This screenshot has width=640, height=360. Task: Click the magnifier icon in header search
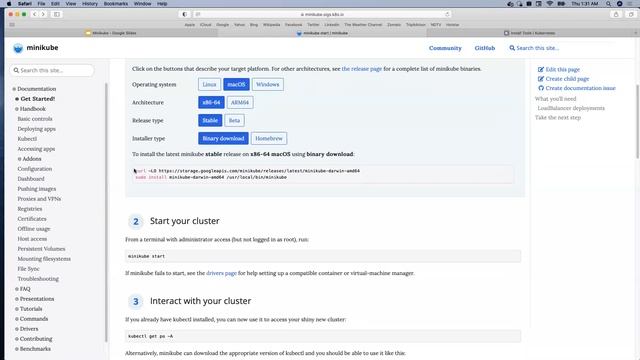point(512,48)
